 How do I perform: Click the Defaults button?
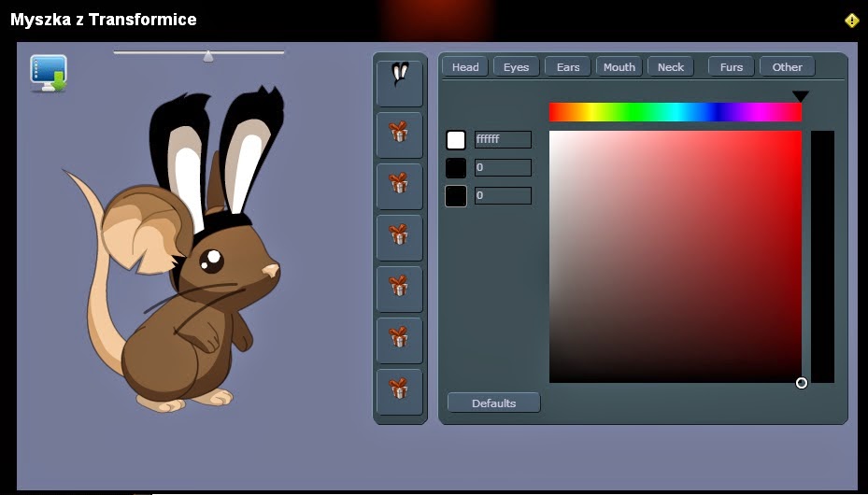click(x=493, y=403)
